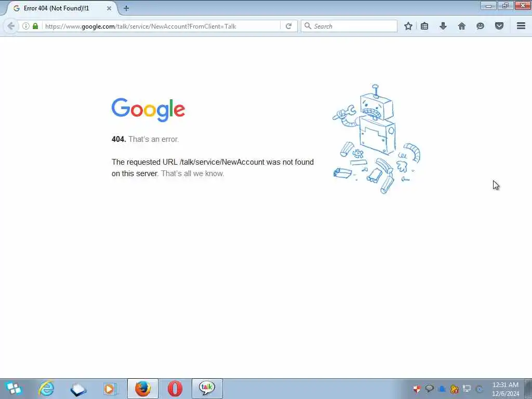This screenshot has width=532, height=399.
Task: Close the Error 404 tab
Action: (109, 8)
